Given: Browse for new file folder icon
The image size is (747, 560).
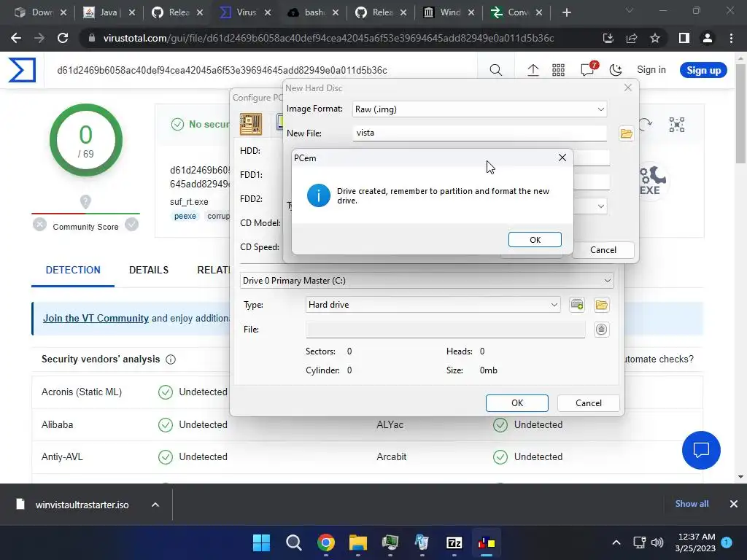Looking at the screenshot, I should pos(626,133).
